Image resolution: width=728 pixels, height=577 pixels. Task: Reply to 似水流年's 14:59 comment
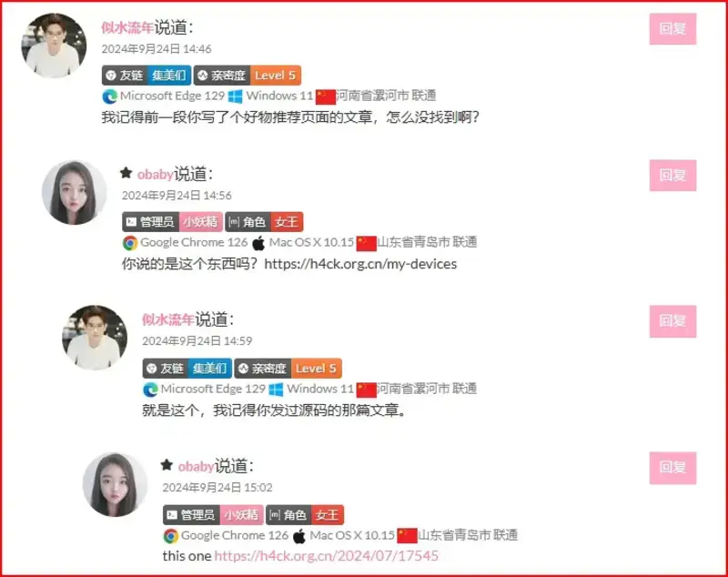672,321
